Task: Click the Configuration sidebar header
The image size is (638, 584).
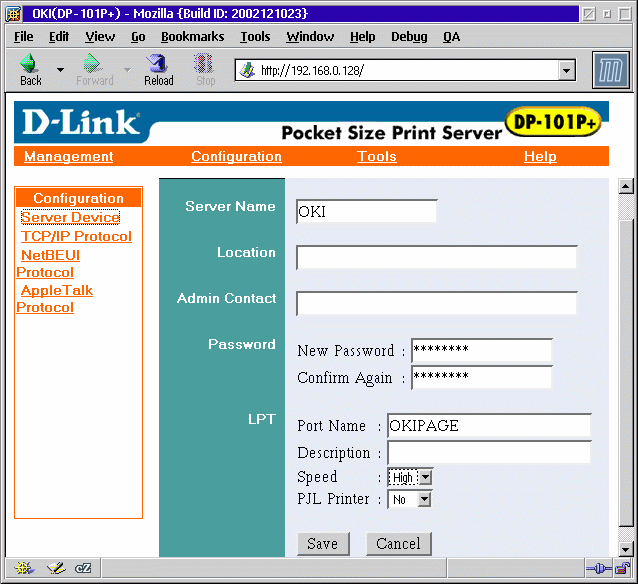Action: [x=79, y=198]
